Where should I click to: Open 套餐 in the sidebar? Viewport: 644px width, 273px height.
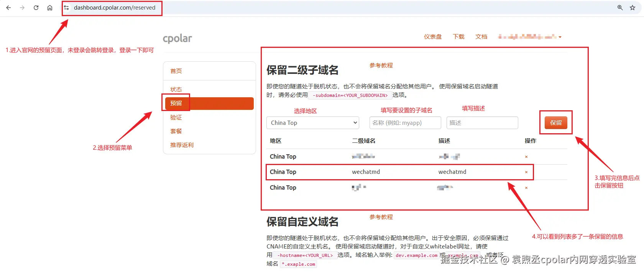[x=176, y=131]
